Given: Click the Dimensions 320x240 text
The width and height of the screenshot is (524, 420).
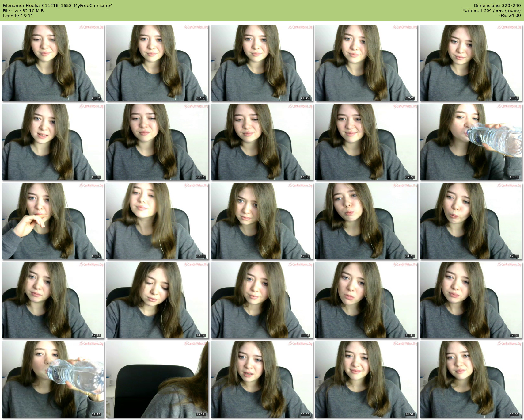Looking at the screenshot, I should (497, 6).
